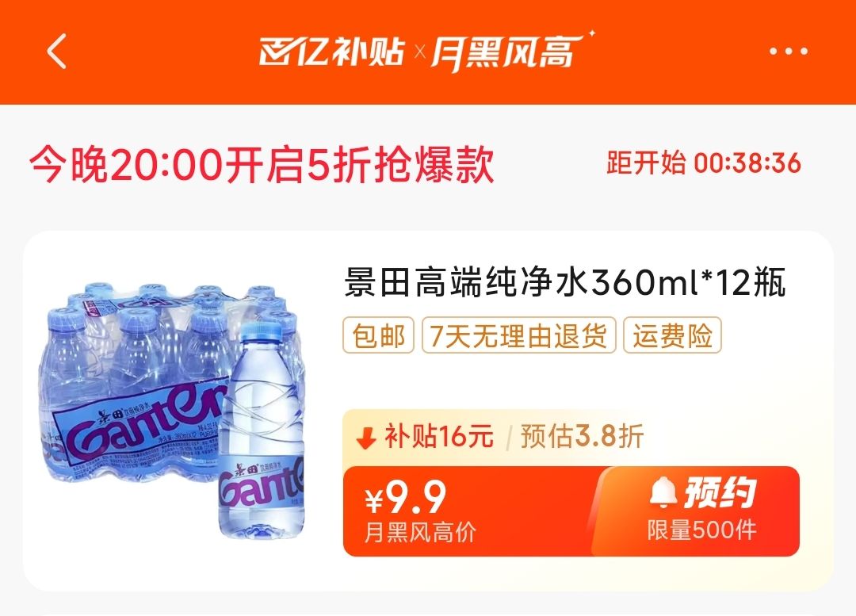Tap the 今晚20:00开启5折抢爆款 banner text
Image resolution: width=856 pixels, height=616 pixels.
262,164
